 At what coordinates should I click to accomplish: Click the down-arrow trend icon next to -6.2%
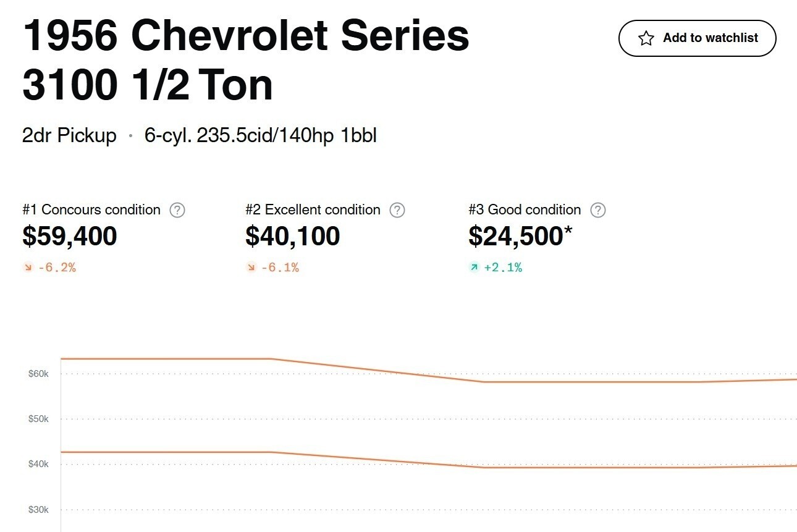click(28, 268)
